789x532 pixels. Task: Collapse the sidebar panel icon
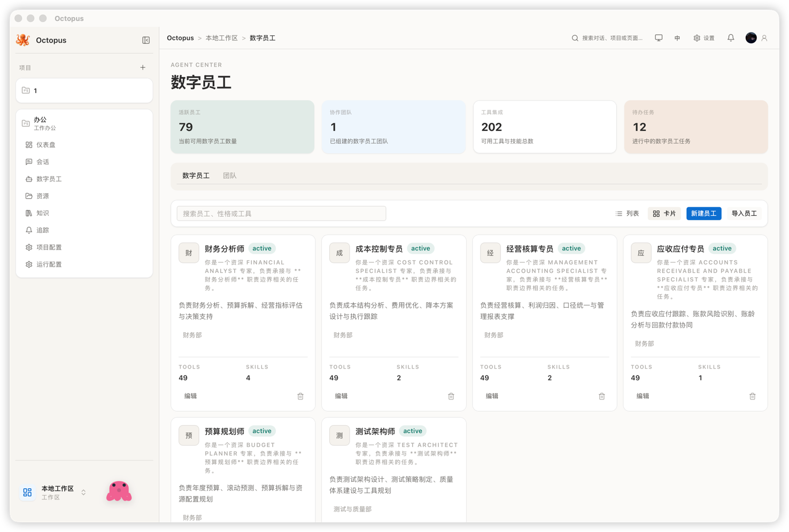(x=146, y=40)
